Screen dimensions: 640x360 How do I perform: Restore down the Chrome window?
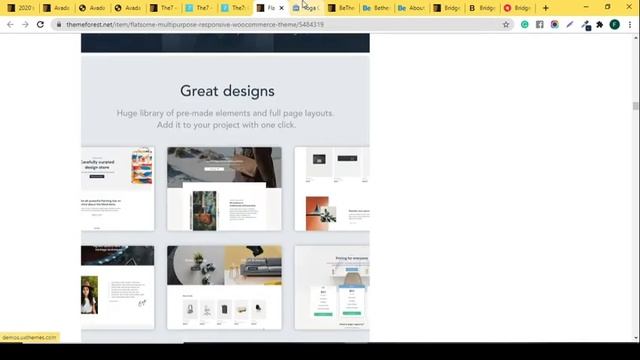[607, 7]
